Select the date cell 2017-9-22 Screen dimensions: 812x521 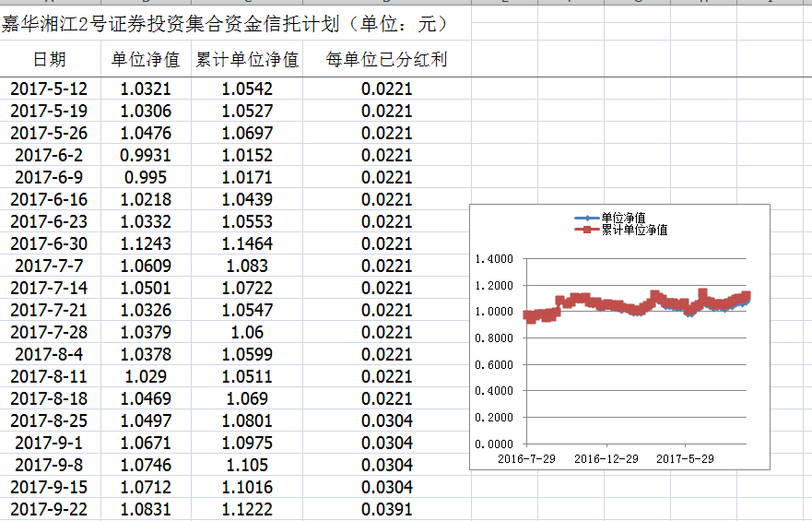pyautogui.click(x=49, y=509)
